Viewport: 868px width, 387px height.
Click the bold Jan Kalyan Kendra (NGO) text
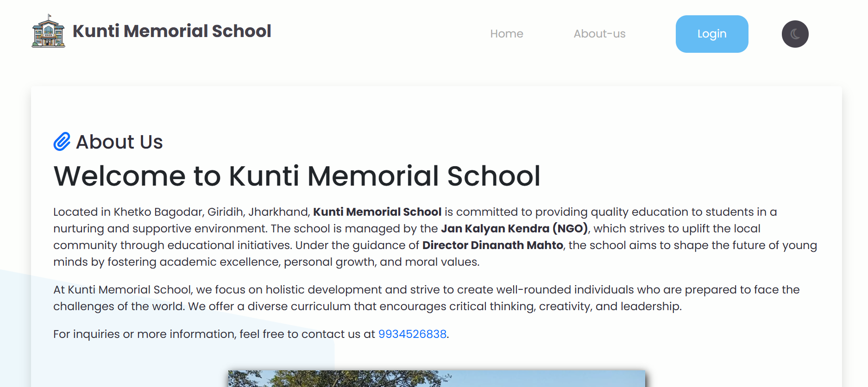(x=514, y=228)
